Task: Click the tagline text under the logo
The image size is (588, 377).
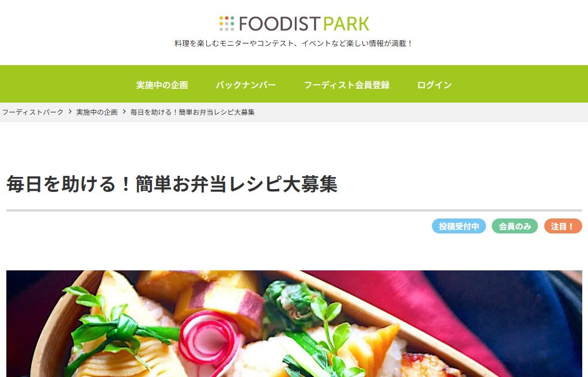Action: [294, 44]
